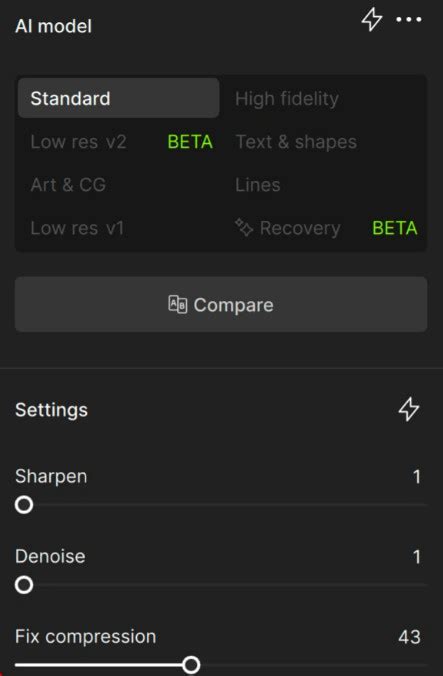This screenshot has height=676, width=443.
Task: Open the three-dot menu in AI model header
Action: pos(409,19)
